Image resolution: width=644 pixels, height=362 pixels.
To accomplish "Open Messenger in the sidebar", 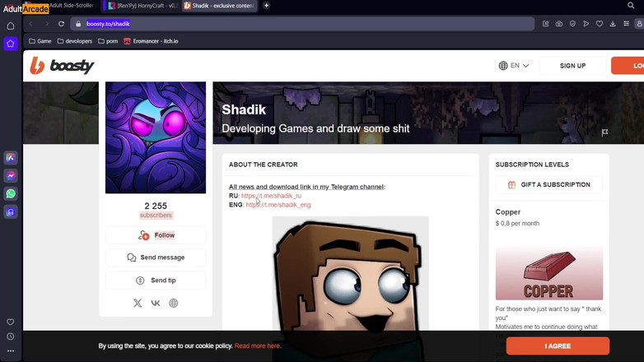I will pyautogui.click(x=11, y=176).
